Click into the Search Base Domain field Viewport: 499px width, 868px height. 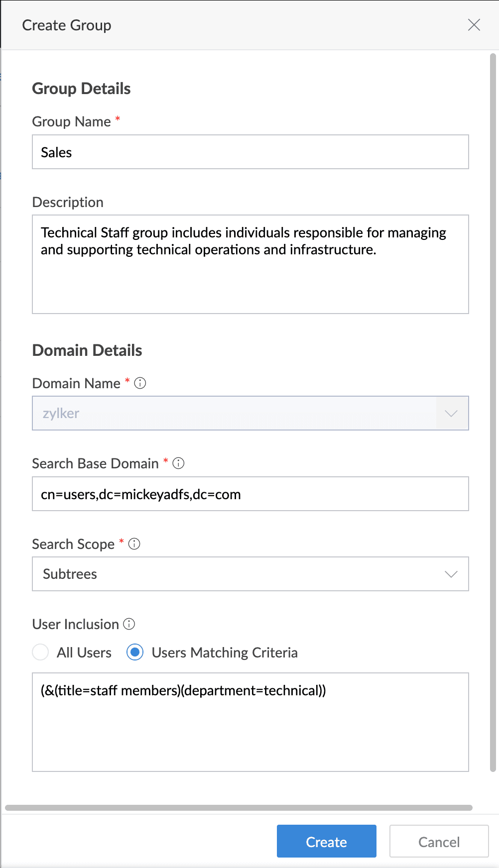tap(250, 494)
